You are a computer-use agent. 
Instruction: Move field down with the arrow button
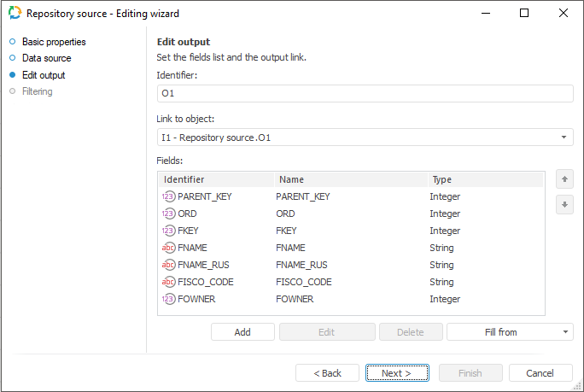pyautogui.click(x=564, y=205)
